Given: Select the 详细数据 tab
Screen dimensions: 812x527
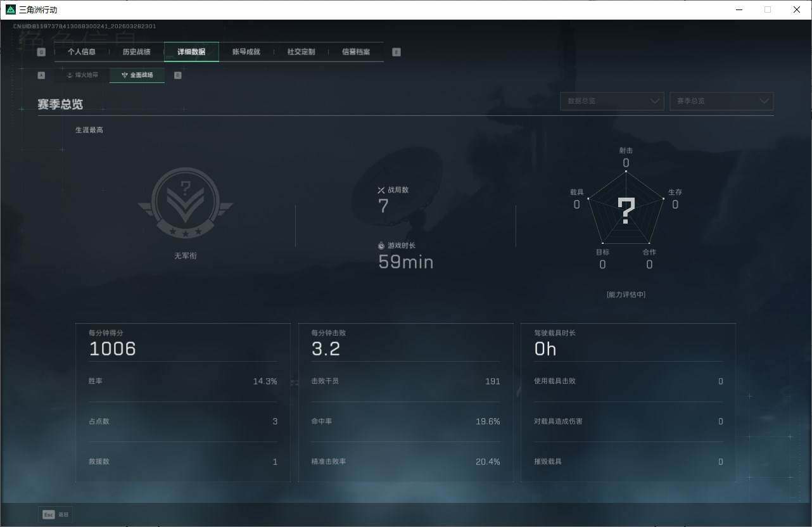Looking at the screenshot, I should 191,52.
